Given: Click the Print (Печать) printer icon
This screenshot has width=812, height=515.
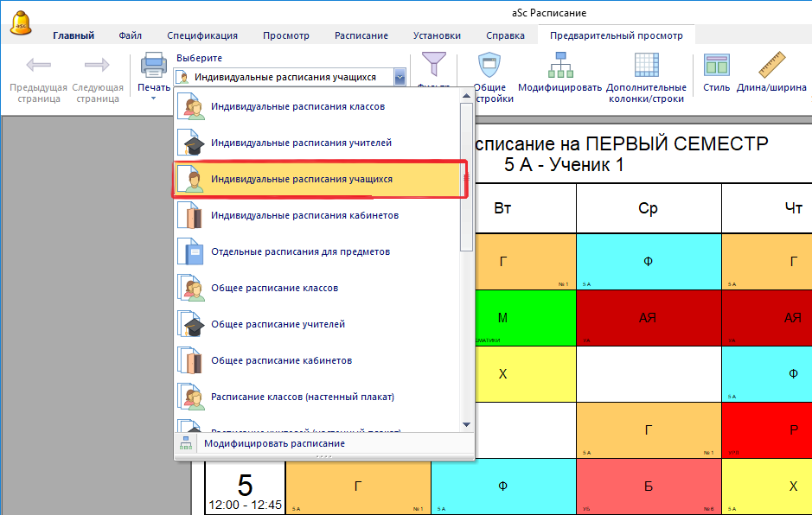Looking at the screenshot, I should click(x=153, y=66).
